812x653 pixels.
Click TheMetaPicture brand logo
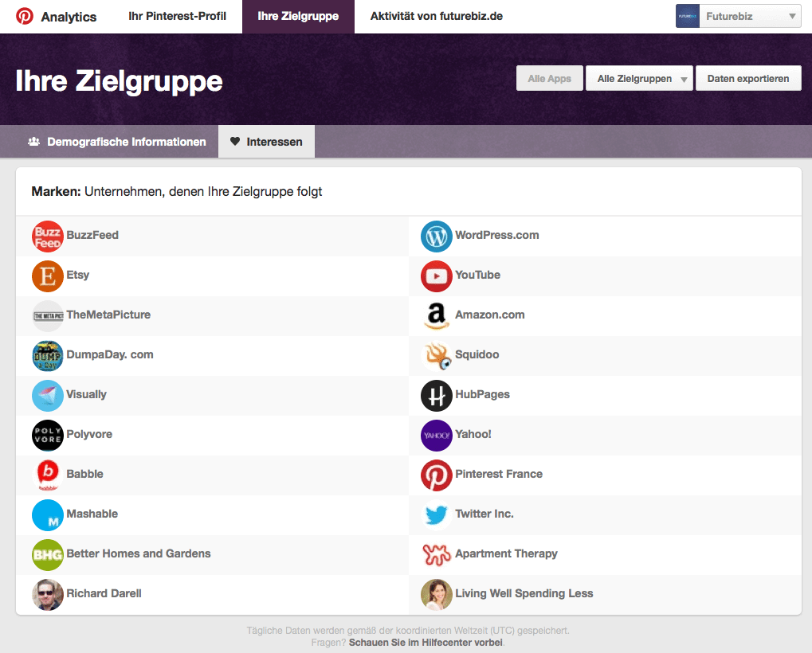pos(48,316)
